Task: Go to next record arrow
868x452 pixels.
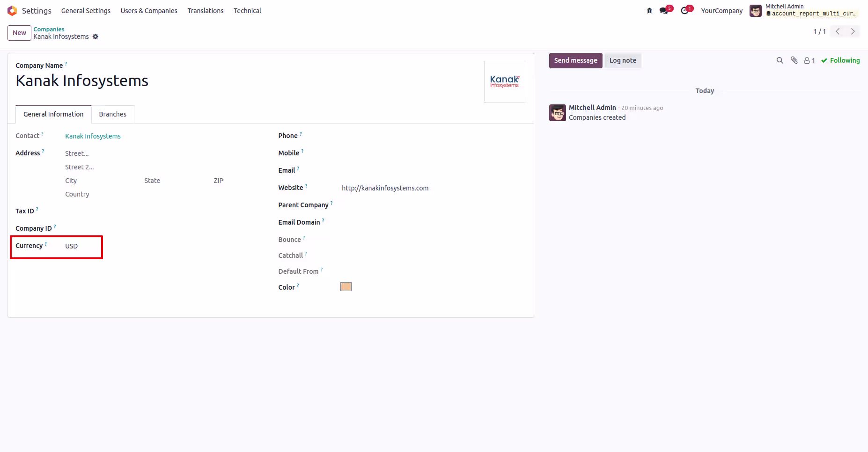Action: click(x=853, y=31)
